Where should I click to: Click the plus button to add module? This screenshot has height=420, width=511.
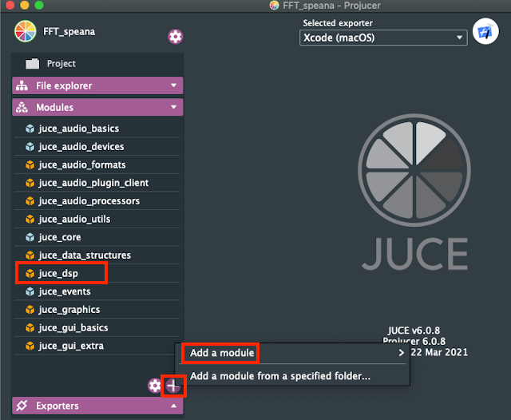[x=173, y=386]
